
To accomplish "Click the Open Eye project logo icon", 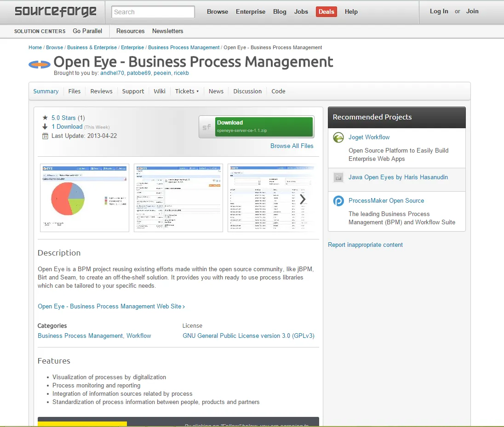I will 40,65.
